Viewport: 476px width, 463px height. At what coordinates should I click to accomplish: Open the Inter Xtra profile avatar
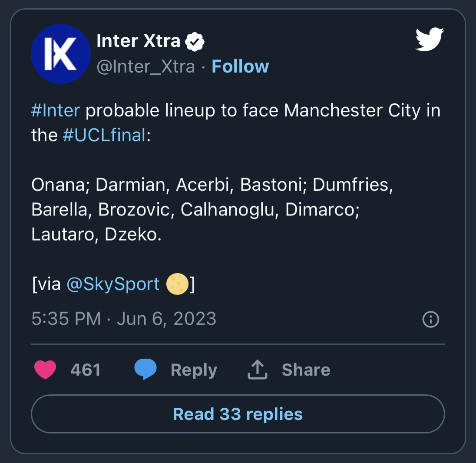[x=61, y=54]
